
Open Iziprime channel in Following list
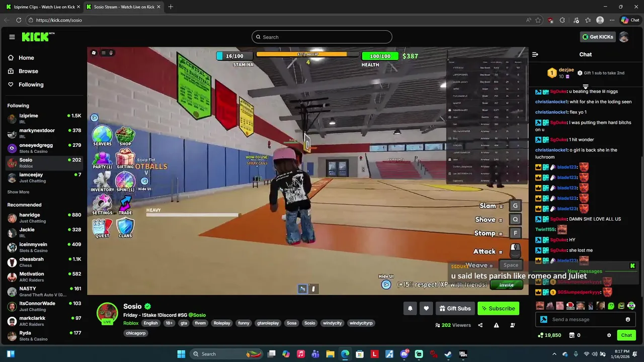point(44,119)
